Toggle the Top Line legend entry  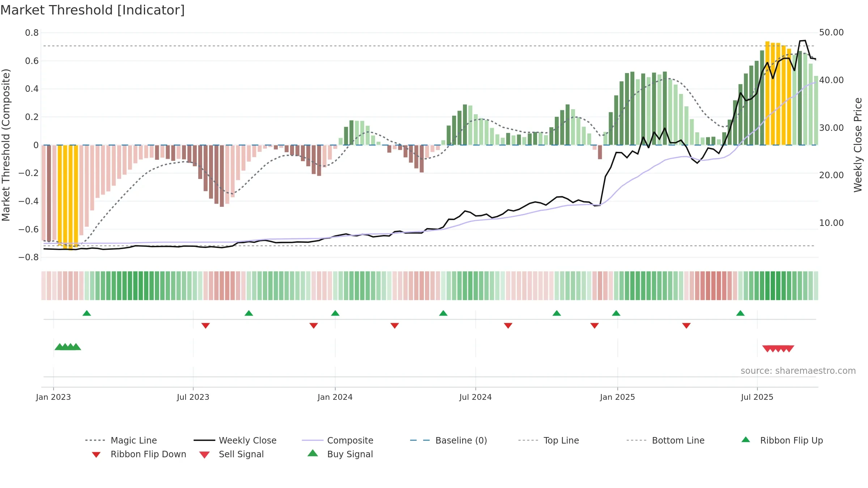[x=549, y=440]
